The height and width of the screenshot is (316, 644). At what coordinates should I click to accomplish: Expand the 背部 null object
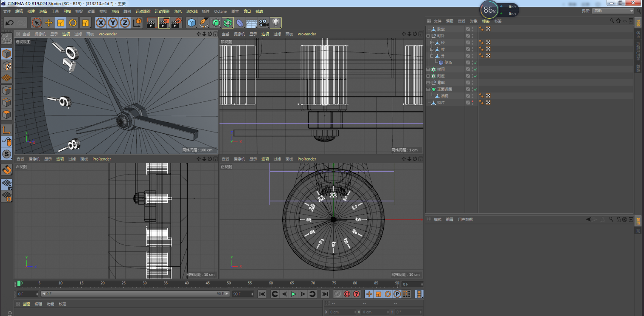tap(429, 82)
